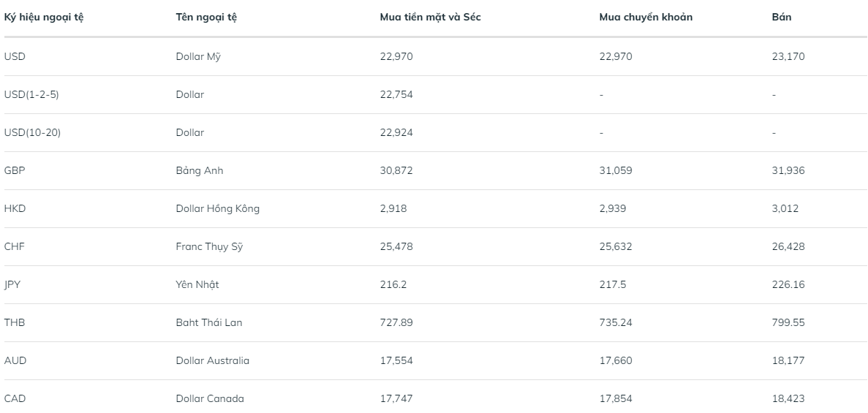Select the JPY selling rate 226.16
The width and height of the screenshot is (868, 413).
[x=788, y=284]
